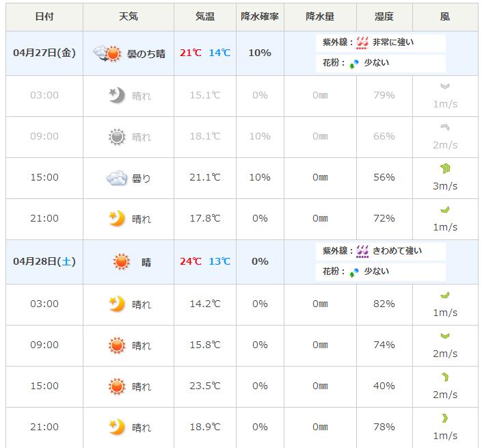482x448 pixels.
Task: Click the 曇り cloud icon at 15:00 on April 27
Action: coord(116,179)
